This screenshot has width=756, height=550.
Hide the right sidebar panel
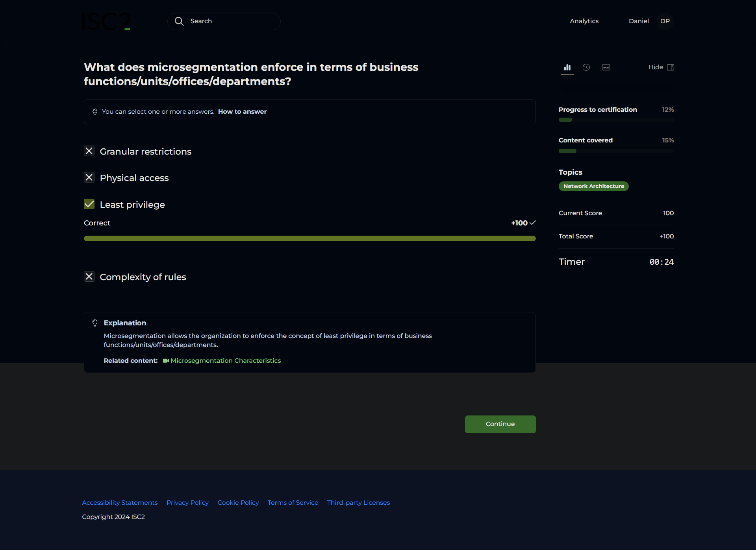[x=656, y=67]
